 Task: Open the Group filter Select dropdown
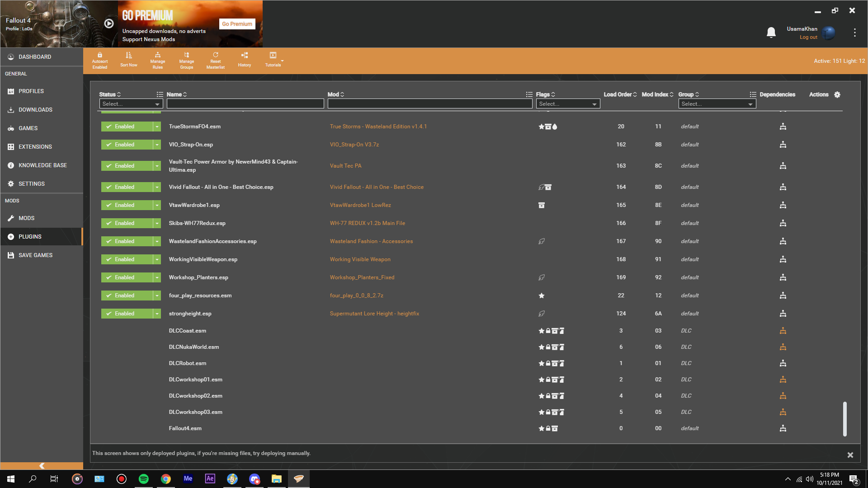pyautogui.click(x=717, y=104)
